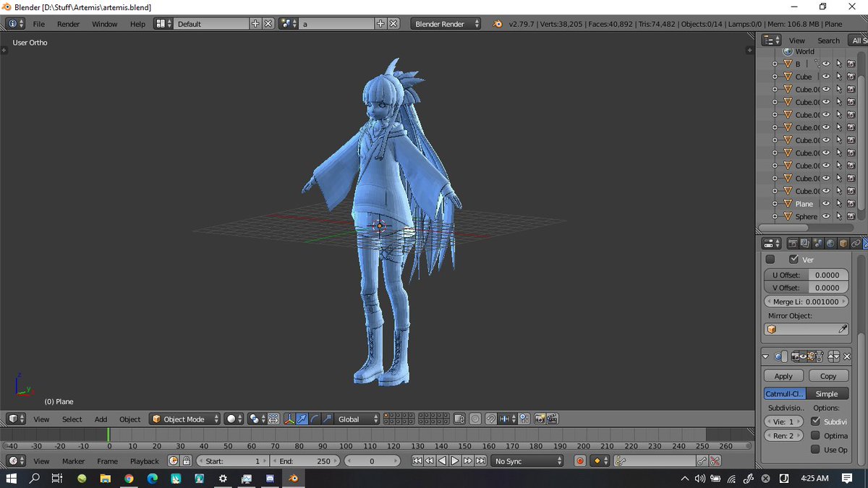Open the timeline Playback menu

tap(144, 461)
